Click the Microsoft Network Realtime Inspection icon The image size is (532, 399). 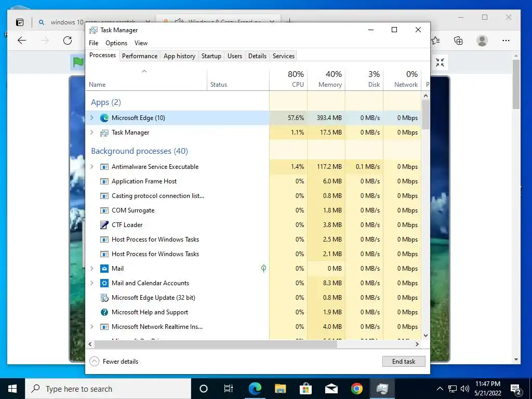click(x=104, y=327)
